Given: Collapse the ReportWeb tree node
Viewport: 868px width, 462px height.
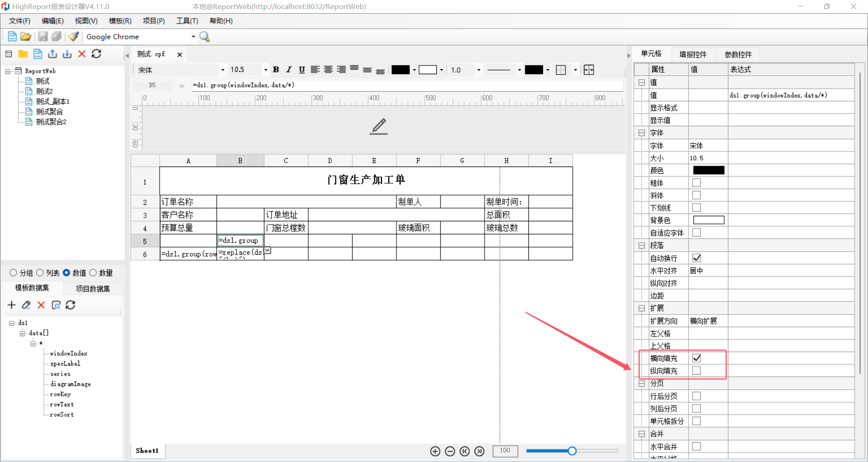Looking at the screenshot, I should pos(8,71).
